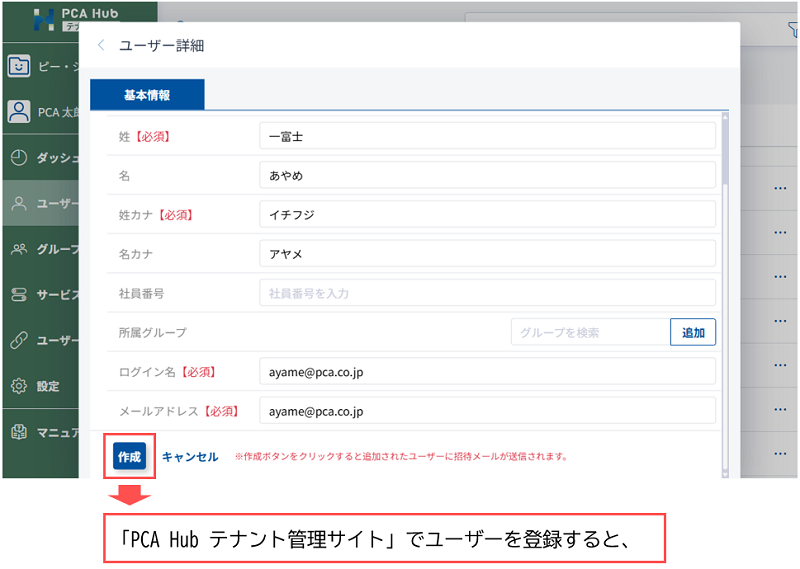Click the 社員番号 label

(141, 293)
